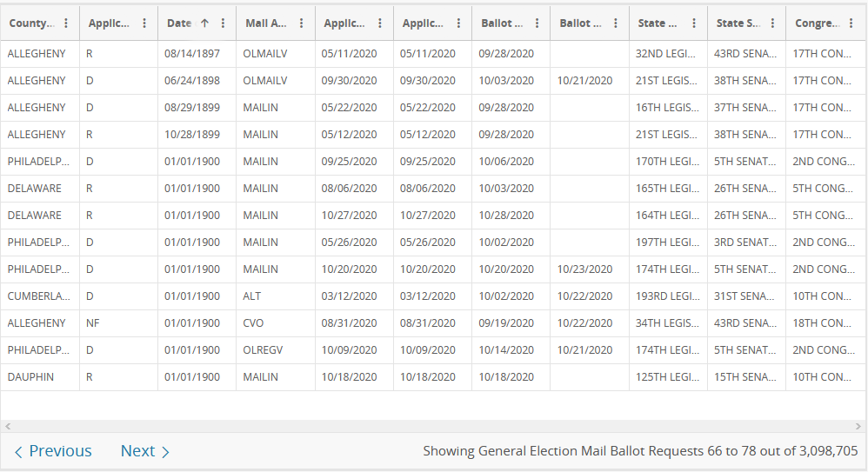Screen dimensions: 868x472
Task: Open the Date column options menu
Action: 224,23
